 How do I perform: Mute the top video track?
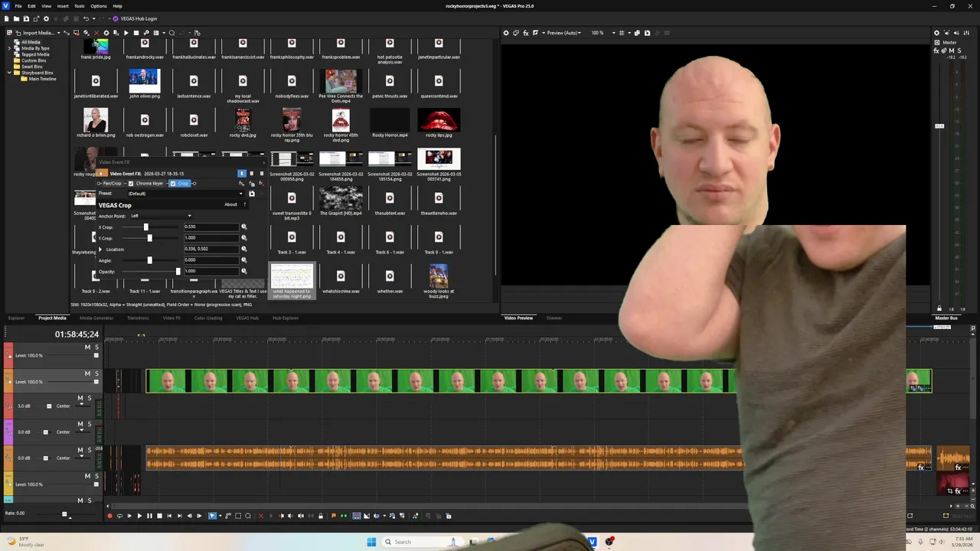[87, 347]
